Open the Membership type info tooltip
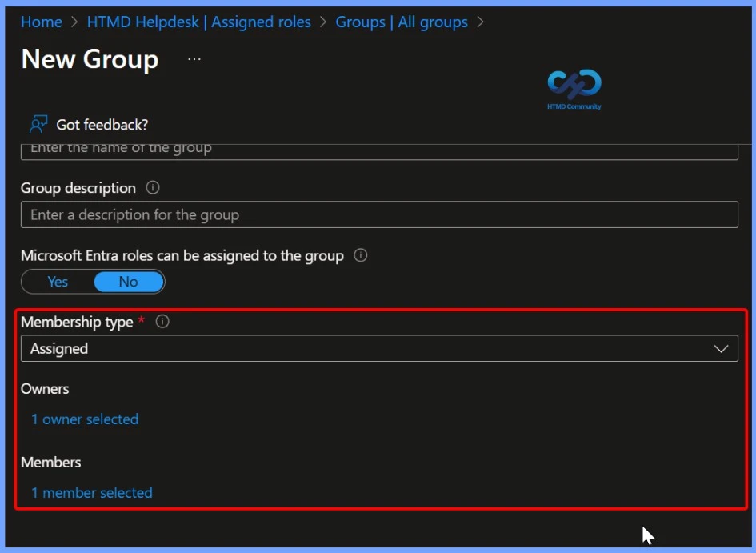756x553 pixels. pyautogui.click(x=162, y=322)
